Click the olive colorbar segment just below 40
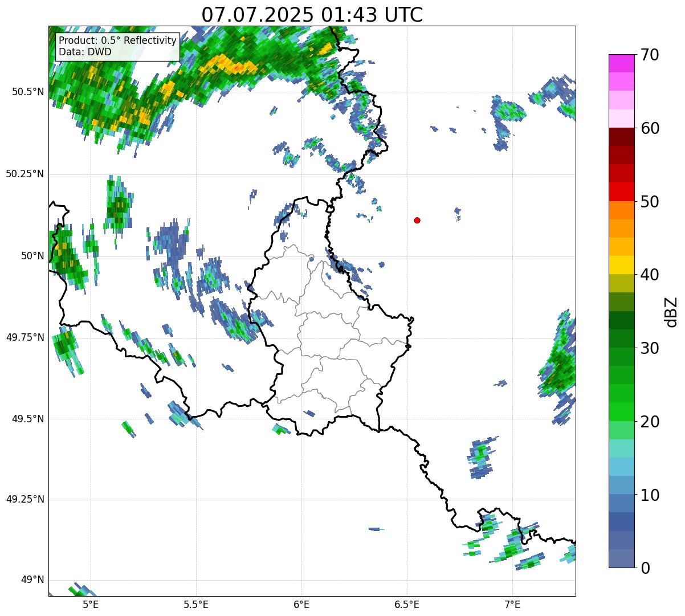Screen dimensions: 685x616 tap(621, 283)
